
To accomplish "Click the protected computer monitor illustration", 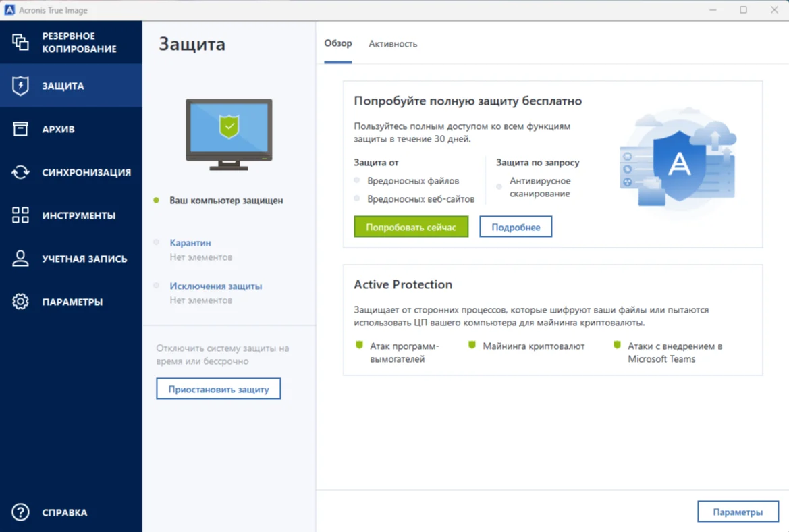I will tap(229, 134).
